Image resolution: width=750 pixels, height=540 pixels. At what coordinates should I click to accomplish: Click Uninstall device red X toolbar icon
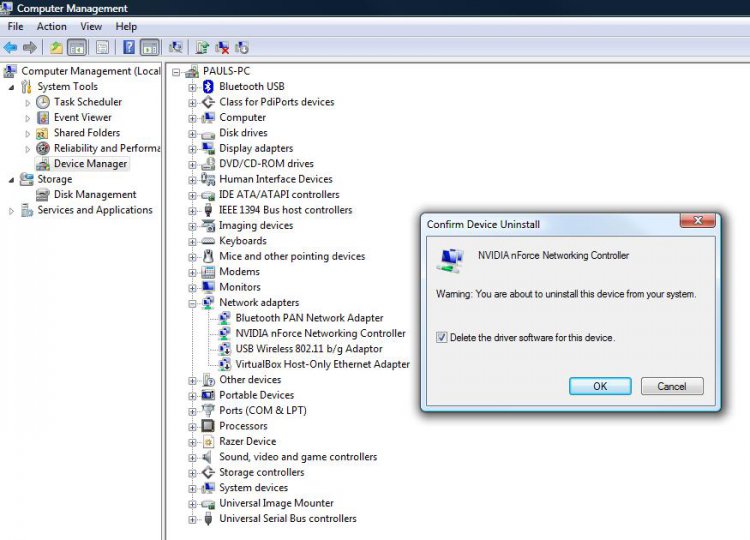coord(222,47)
